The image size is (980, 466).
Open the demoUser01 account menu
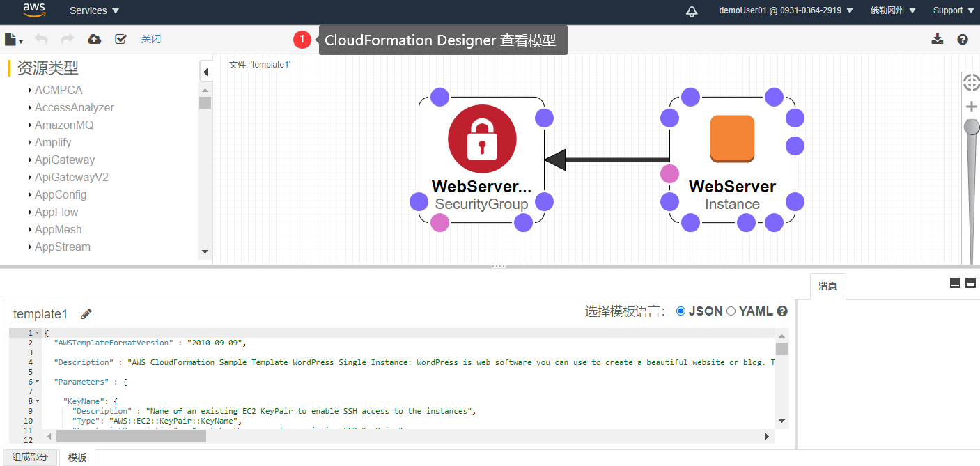786,10
